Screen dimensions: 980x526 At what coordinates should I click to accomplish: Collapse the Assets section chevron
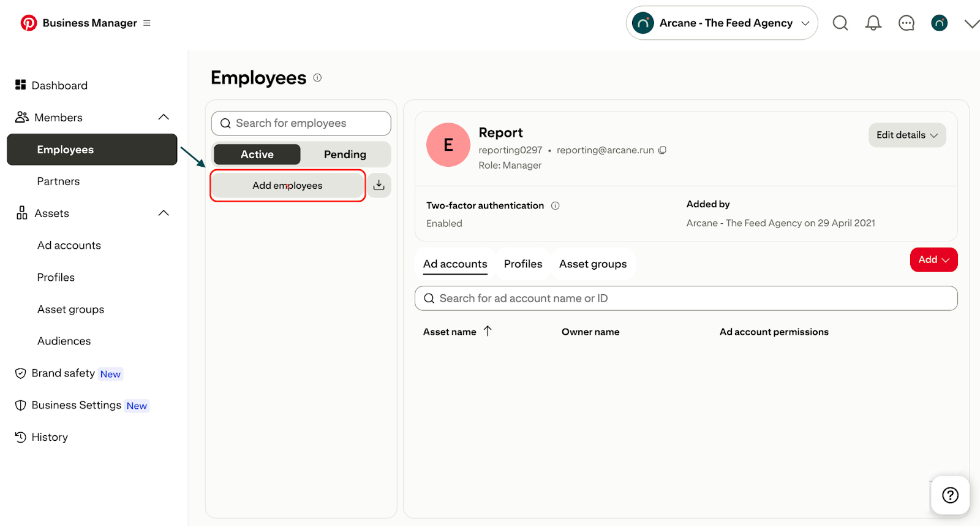coord(164,213)
